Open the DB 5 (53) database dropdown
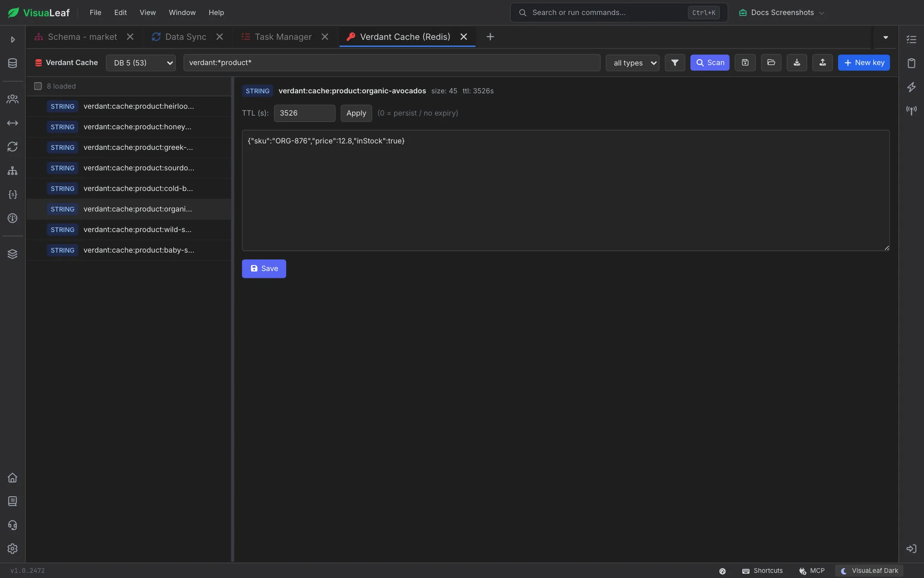Screen dimensions: 924x578 click(x=141, y=63)
